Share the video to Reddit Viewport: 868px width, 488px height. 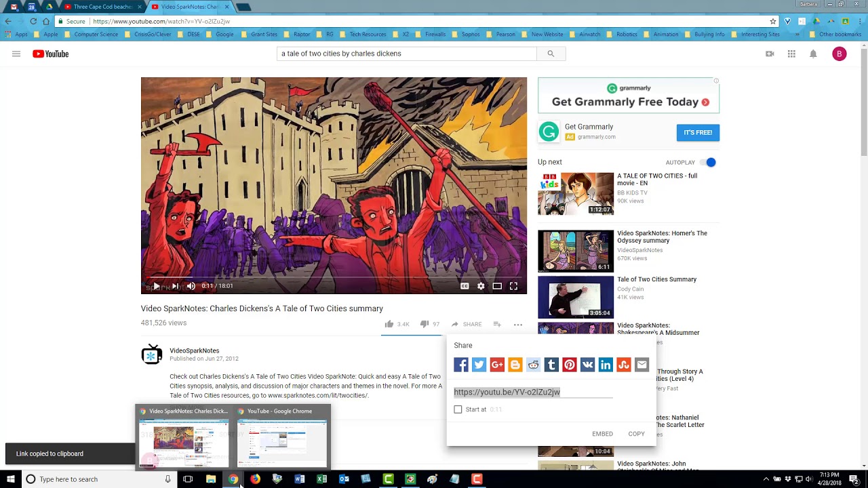[x=533, y=365]
